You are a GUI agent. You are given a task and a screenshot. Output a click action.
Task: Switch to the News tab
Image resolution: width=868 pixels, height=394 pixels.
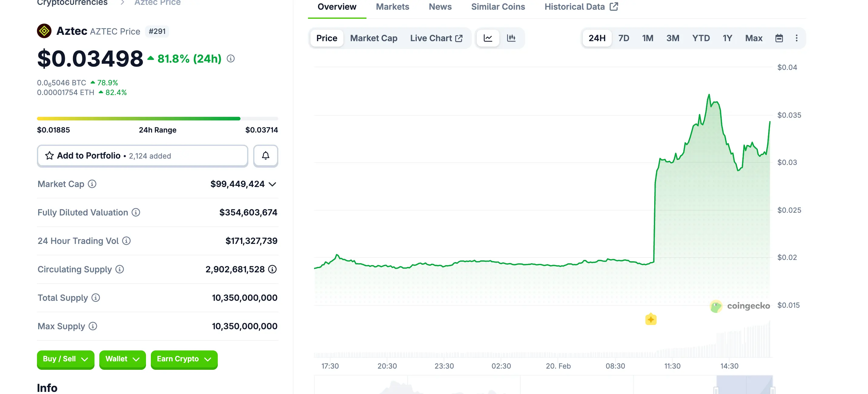440,6
